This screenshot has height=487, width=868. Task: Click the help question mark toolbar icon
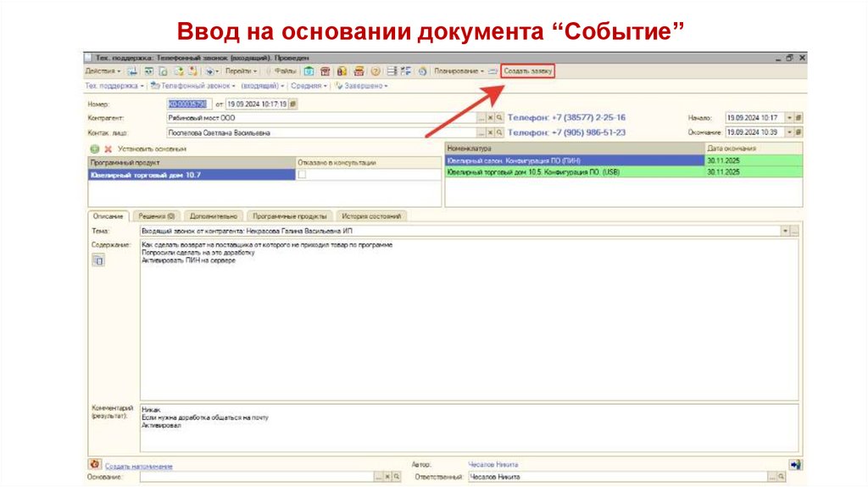click(x=376, y=71)
